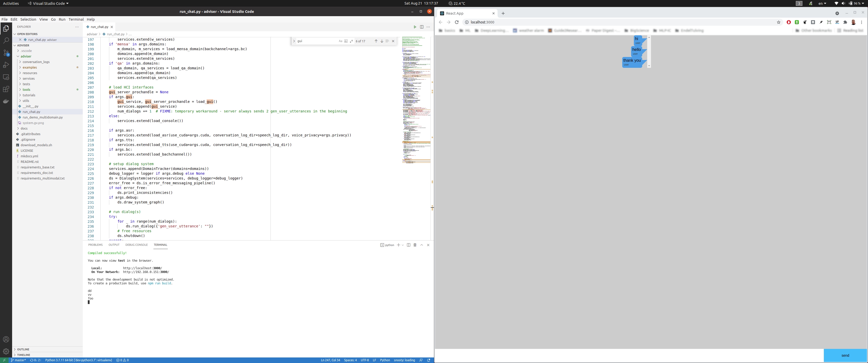The image size is (868, 363).
Task: Open the Search view in activity bar
Action: click(6, 41)
